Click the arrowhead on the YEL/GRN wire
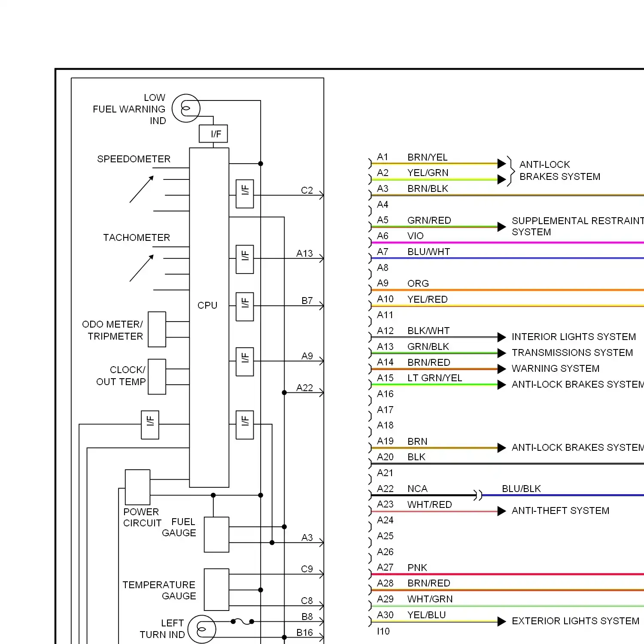 point(502,179)
